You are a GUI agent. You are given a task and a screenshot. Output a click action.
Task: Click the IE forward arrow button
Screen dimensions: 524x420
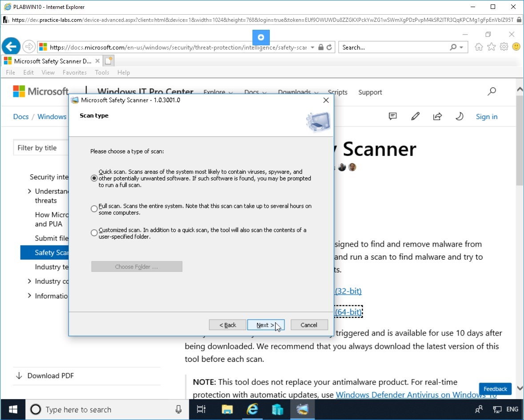(x=29, y=47)
